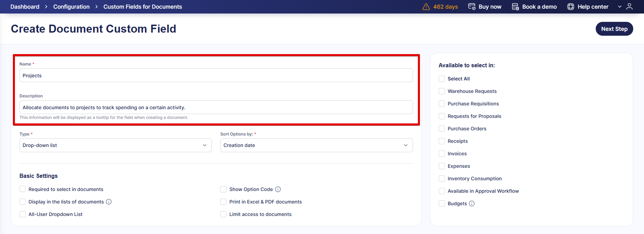Screen dimensions: 644x234
Task: Click the Help center lifebuoy icon
Action: [x=571, y=7]
